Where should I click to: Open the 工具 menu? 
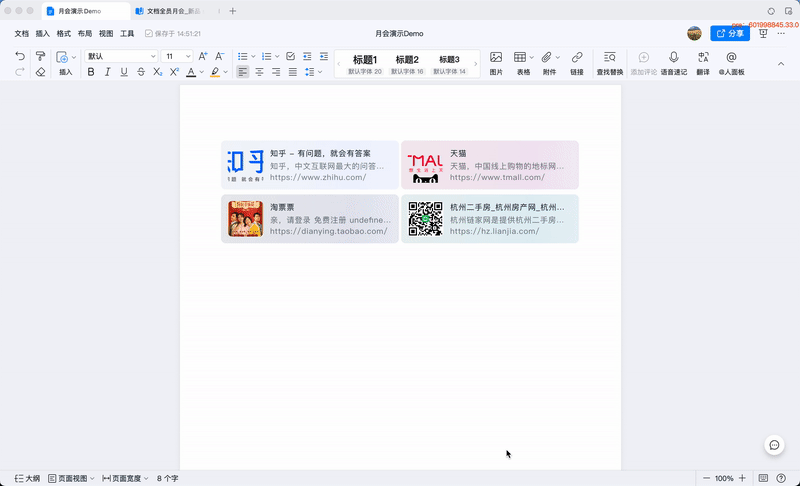(127, 34)
